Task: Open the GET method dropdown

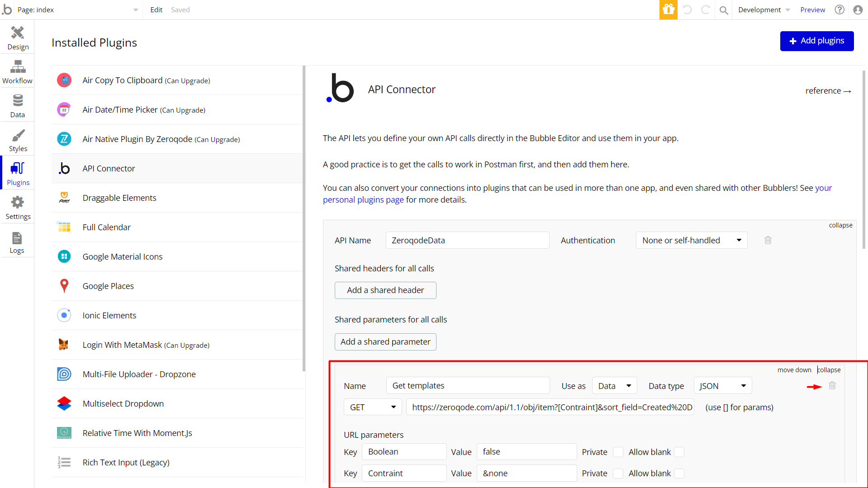Action: tap(373, 407)
